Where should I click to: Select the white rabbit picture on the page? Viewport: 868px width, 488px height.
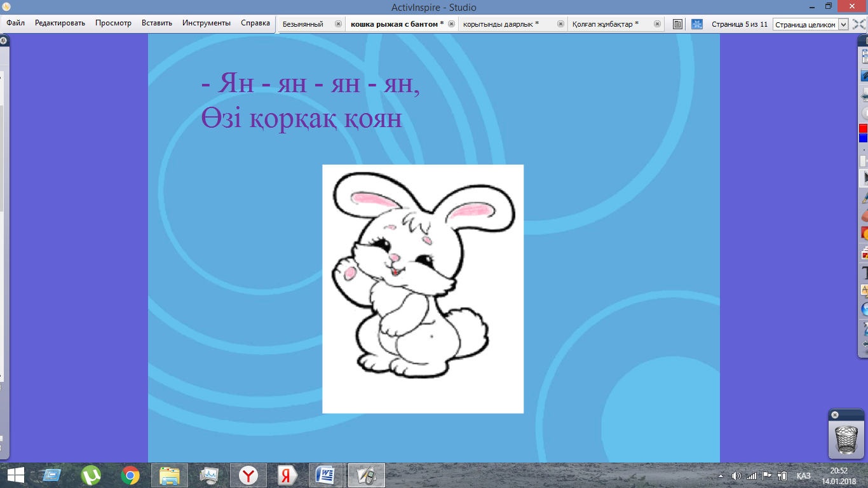pos(423,289)
